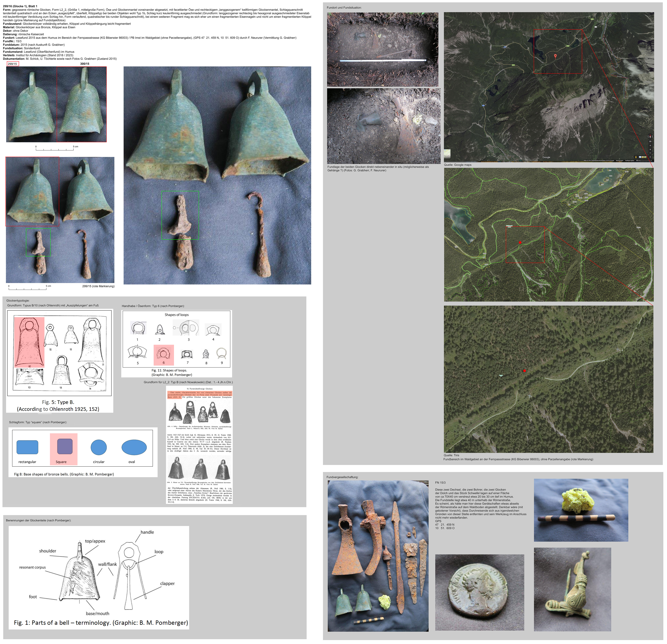Click the zoom out minus button

(650, 153)
